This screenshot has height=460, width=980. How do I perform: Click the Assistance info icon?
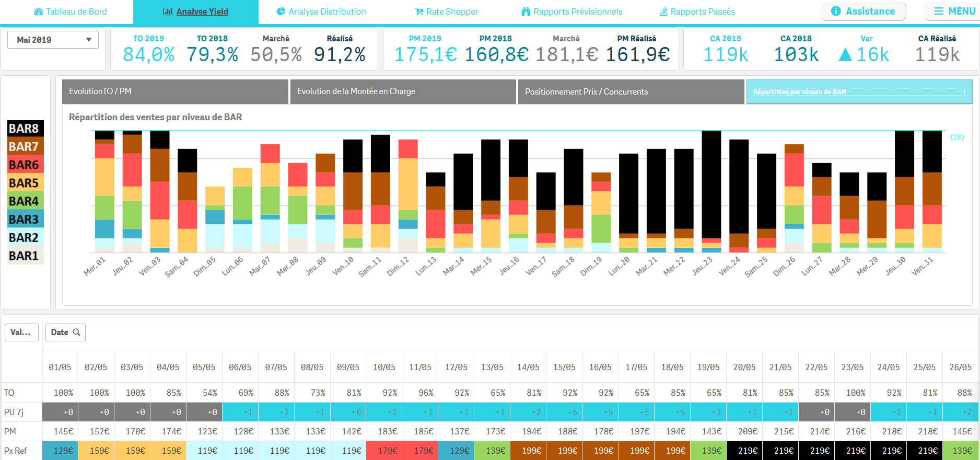tap(836, 11)
